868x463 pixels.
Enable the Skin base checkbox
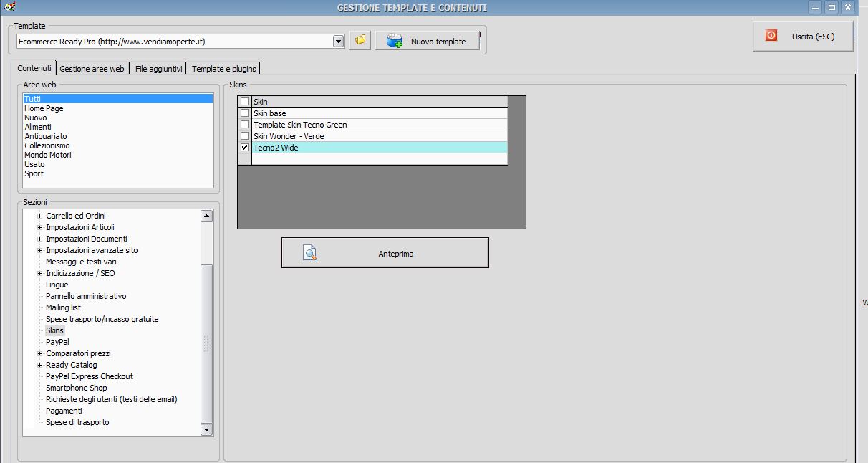tap(245, 113)
